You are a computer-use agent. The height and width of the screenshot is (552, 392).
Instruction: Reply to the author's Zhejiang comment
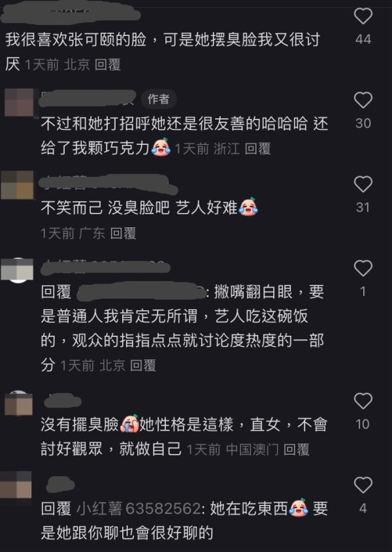(257, 148)
